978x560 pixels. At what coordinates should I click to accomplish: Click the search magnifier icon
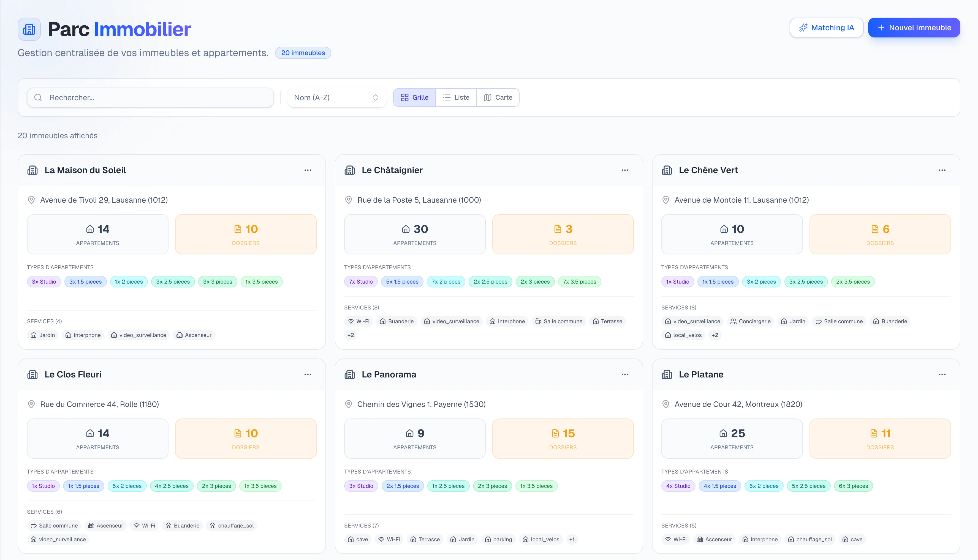pyautogui.click(x=38, y=98)
